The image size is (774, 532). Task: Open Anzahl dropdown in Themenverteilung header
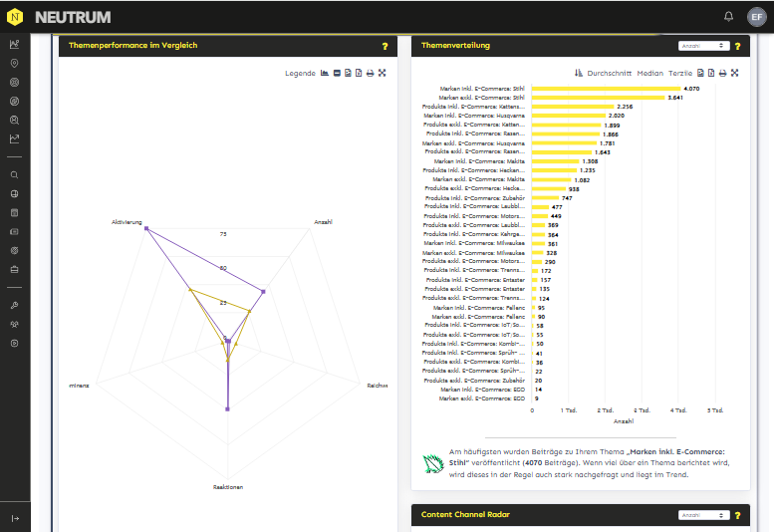point(704,46)
